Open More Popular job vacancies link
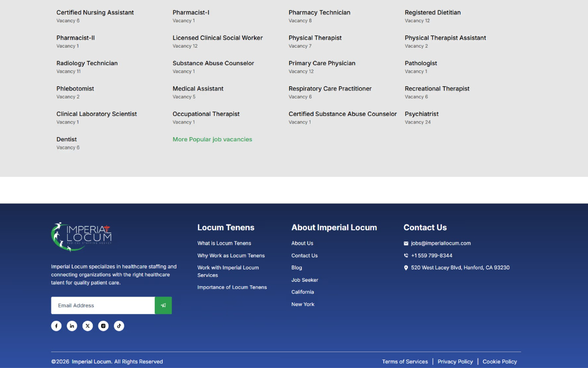Viewport: 588px width, 368px height. coord(212,140)
